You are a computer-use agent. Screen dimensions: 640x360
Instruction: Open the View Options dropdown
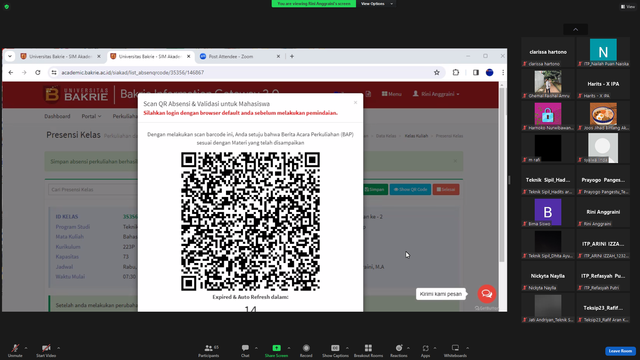coord(377,4)
